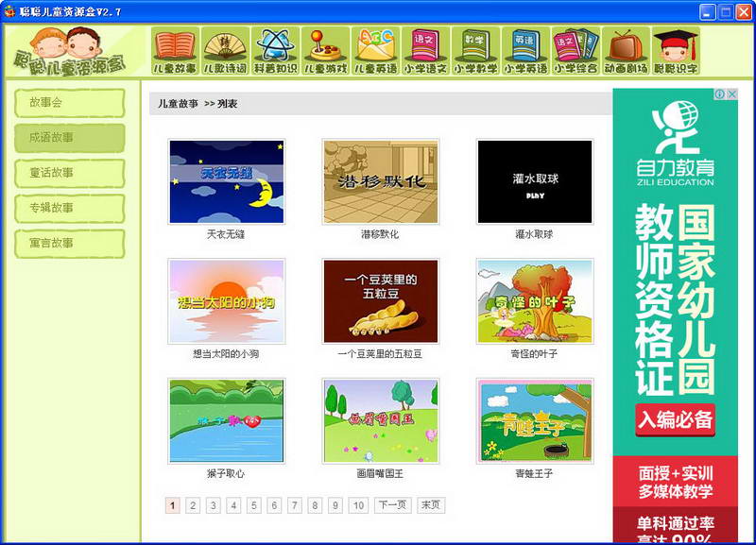Go to page 1
This screenshot has height=545, width=756.
173,505
